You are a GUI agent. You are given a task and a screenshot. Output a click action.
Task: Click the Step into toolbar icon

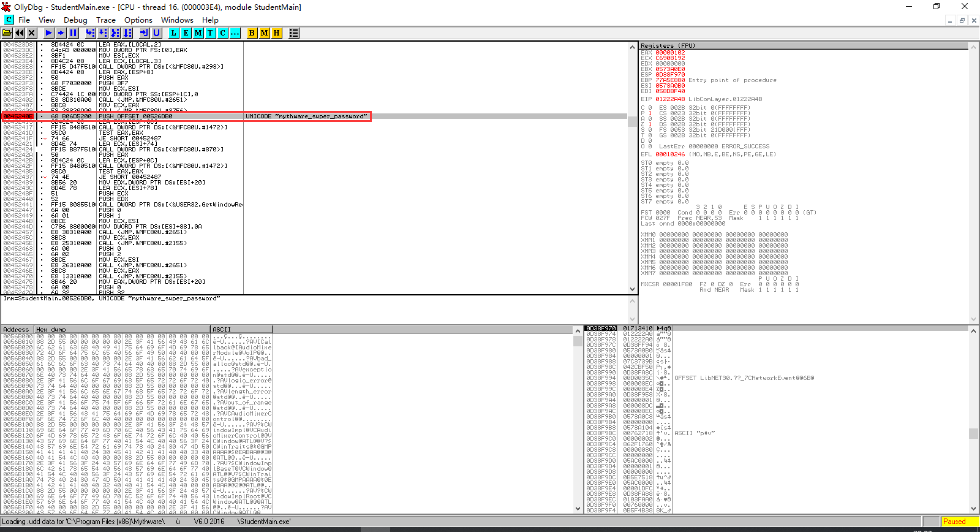point(91,33)
